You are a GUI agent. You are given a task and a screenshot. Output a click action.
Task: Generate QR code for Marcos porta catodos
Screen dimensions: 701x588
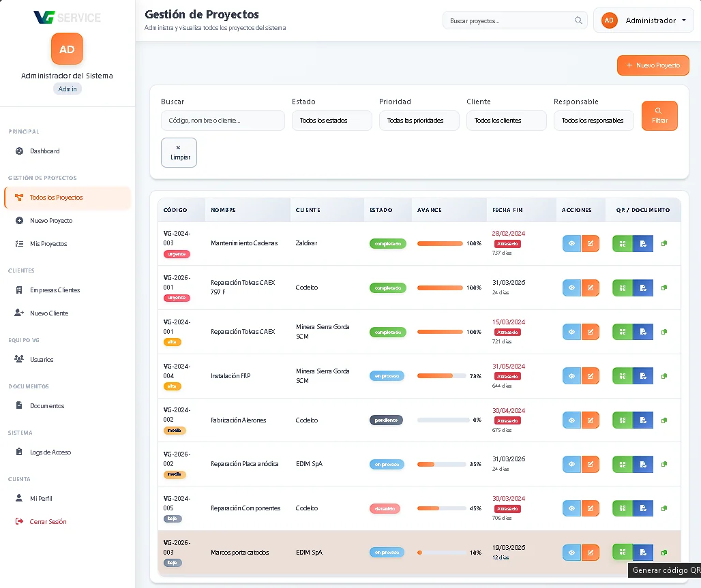[x=622, y=553]
